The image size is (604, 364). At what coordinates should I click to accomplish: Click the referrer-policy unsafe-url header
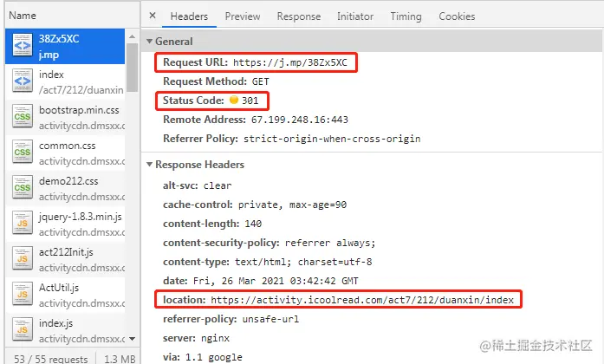(231, 319)
